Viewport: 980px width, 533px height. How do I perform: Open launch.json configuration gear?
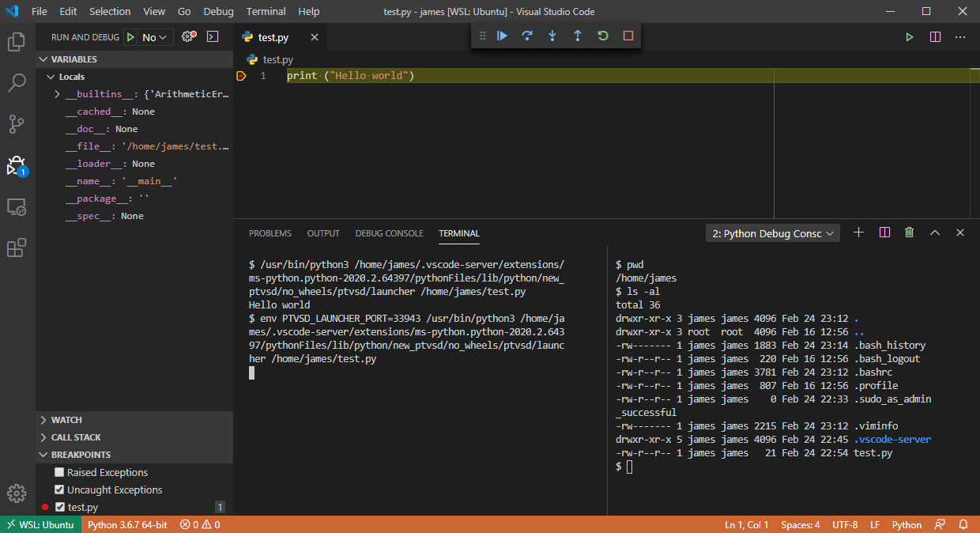(x=188, y=36)
